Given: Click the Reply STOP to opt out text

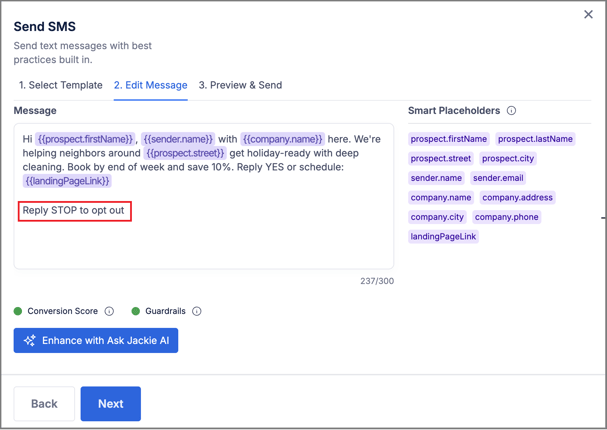Looking at the screenshot, I should [73, 211].
